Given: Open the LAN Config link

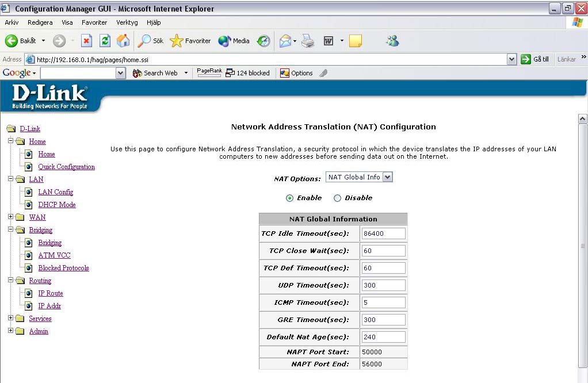Looking at the screenshot, I should 55,192.
